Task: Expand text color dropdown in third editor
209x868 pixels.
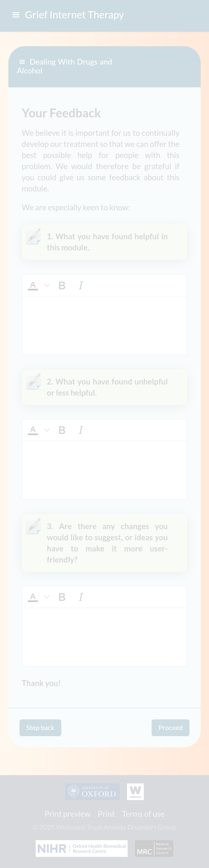Action: tap(47, 597)
